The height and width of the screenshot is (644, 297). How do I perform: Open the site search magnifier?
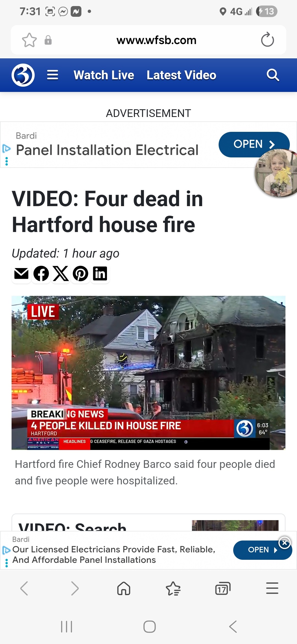(273, 75)
